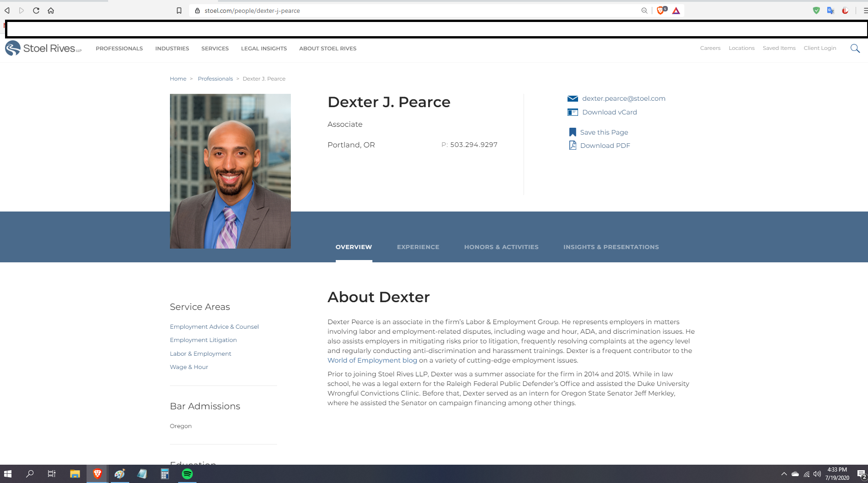
Task: Click the Download PDF link
Action: (x=605, y=146)
